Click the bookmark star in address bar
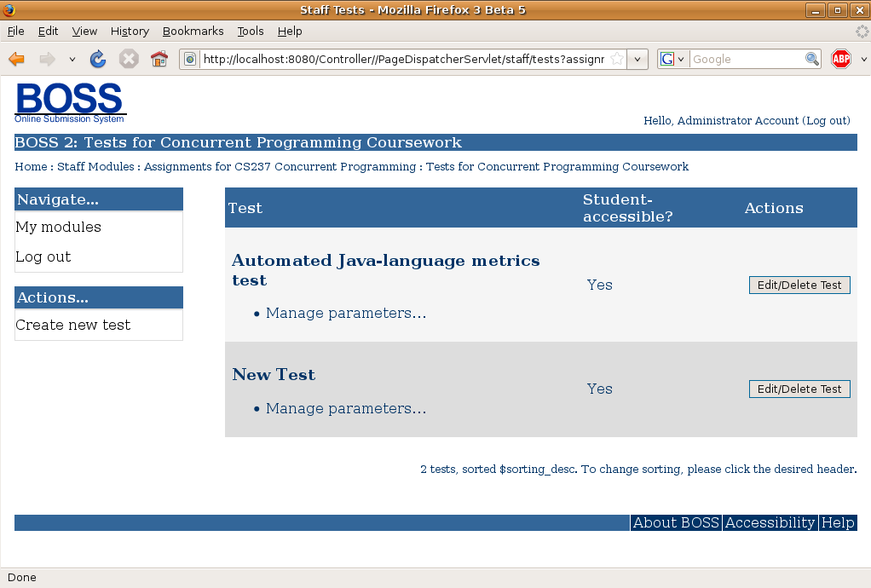Viewport: 871px width, 588px height. pyautogui.click(x=617, y=59)
